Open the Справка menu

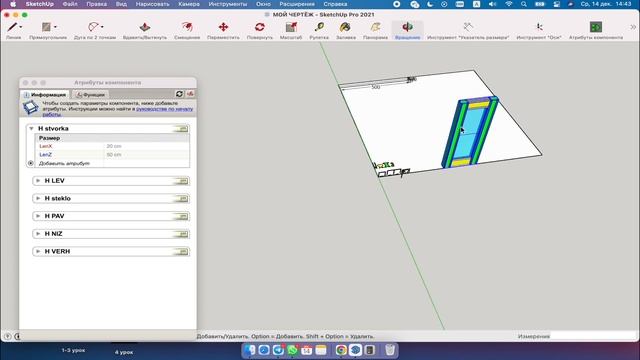[x=335, y=4]
